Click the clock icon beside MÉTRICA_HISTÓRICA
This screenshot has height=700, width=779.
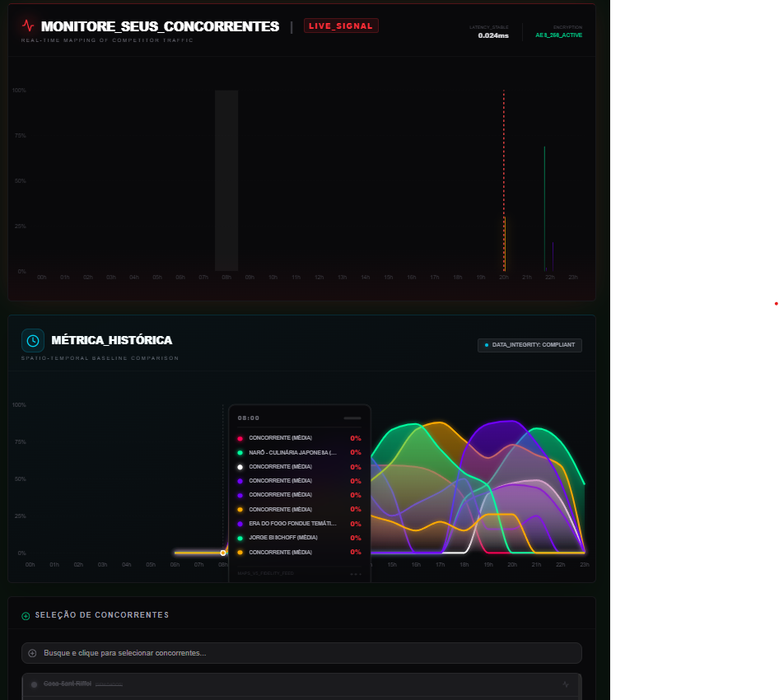pos(33,340)
